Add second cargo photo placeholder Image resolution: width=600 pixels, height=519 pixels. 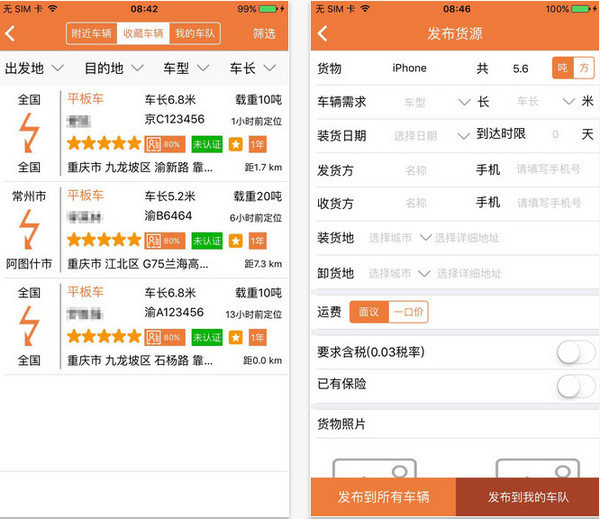(538, 468)
